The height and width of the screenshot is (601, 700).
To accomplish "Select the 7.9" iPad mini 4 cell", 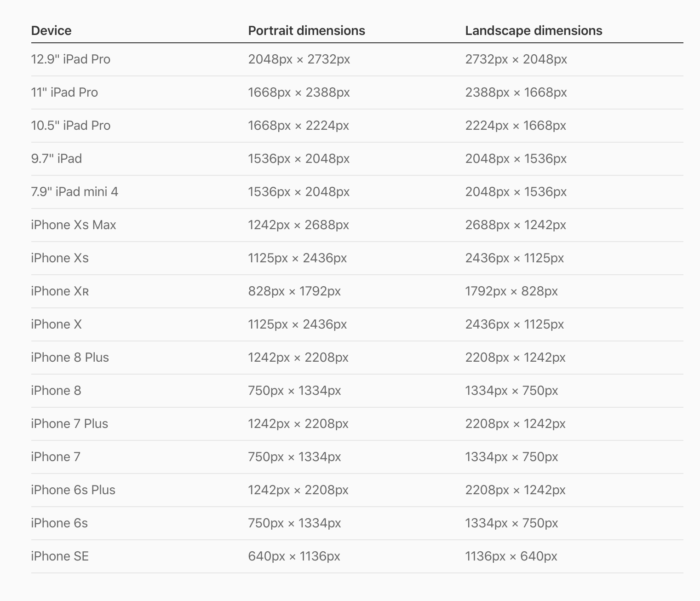I will [x=75, y=192].
